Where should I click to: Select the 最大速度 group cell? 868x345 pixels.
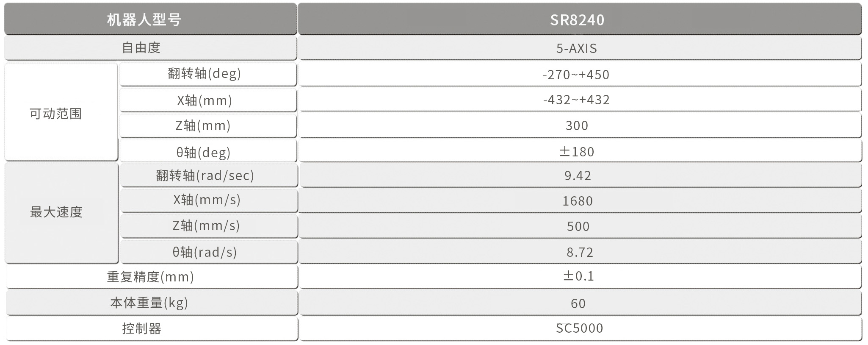[56, 212]
